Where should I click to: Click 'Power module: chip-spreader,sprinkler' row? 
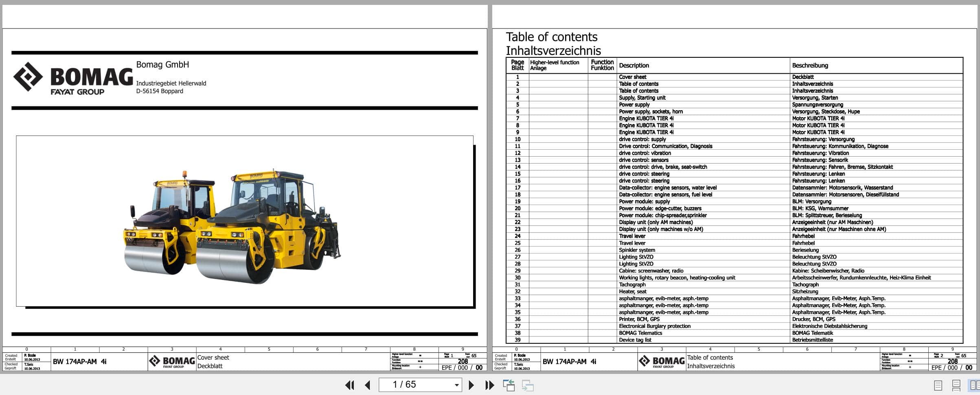click(x=662, y=215)
